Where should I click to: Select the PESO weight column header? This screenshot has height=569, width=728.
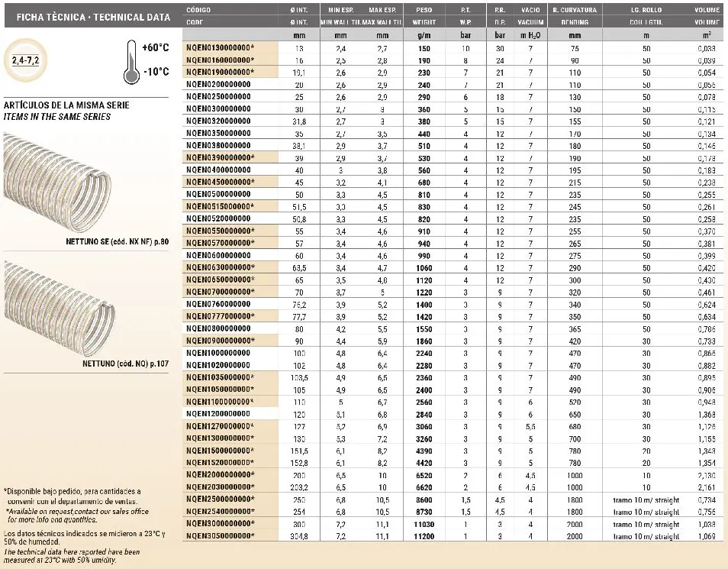(424, 10)
